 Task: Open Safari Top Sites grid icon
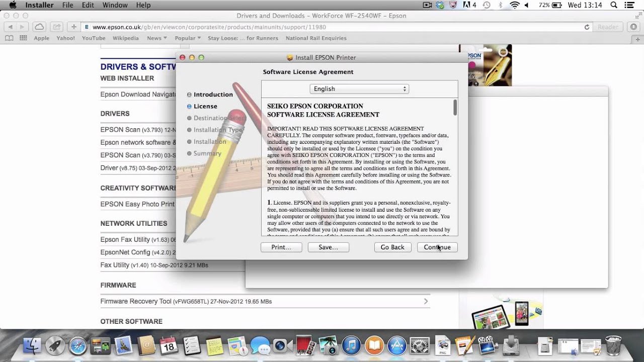[x=23, y=38]
